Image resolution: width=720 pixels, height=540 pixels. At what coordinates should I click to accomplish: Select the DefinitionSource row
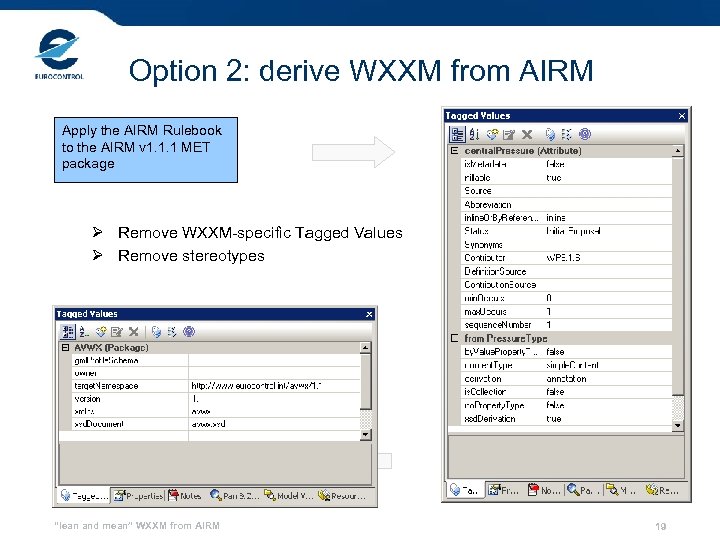(566, 271)
